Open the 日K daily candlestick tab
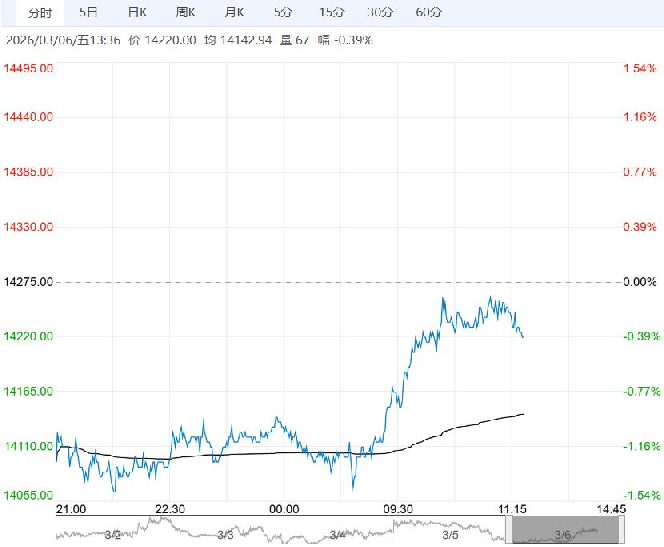This screenshot has width=664, height=547. (136, 13)
